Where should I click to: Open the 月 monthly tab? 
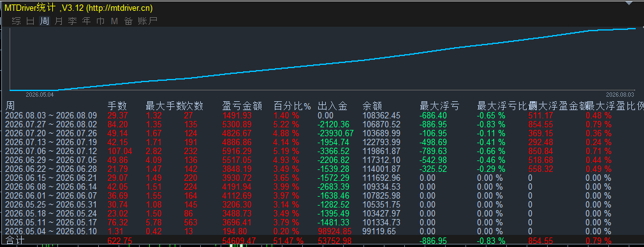coord(58,21)
